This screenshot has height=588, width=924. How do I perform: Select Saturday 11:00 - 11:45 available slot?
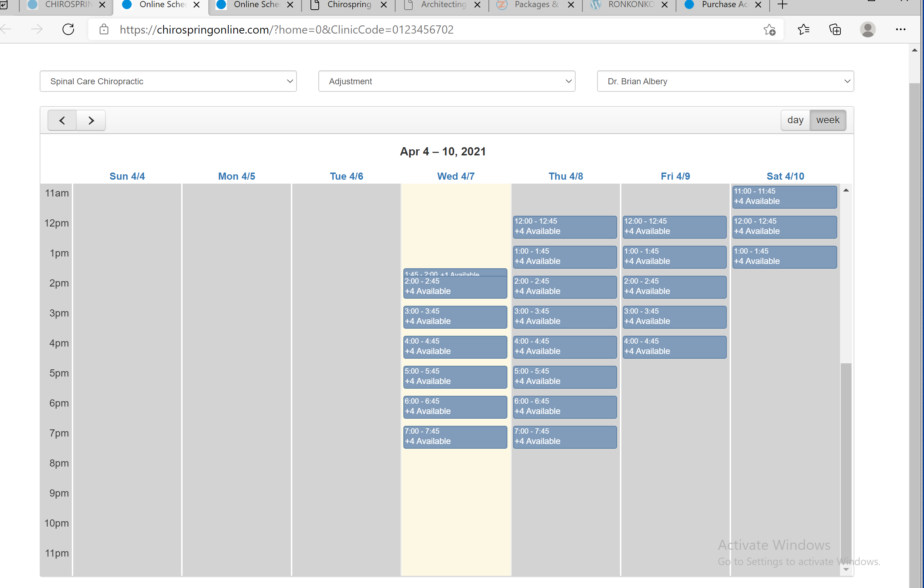(784, 196)
